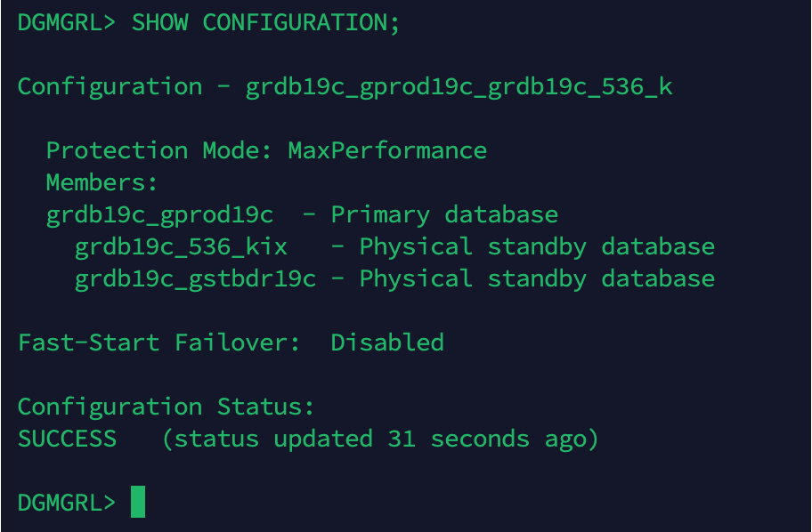Click the Disabled failover value
Image resolution: width=812 pixels, height=532 pixels.
pos(387,343)
